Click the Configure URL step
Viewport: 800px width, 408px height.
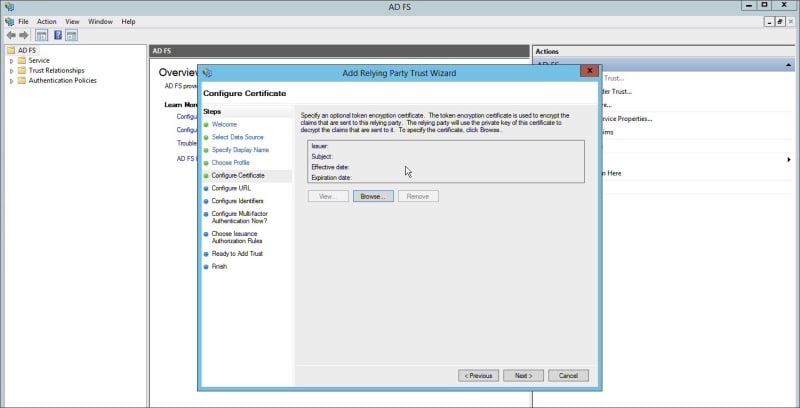click(232, 188)
